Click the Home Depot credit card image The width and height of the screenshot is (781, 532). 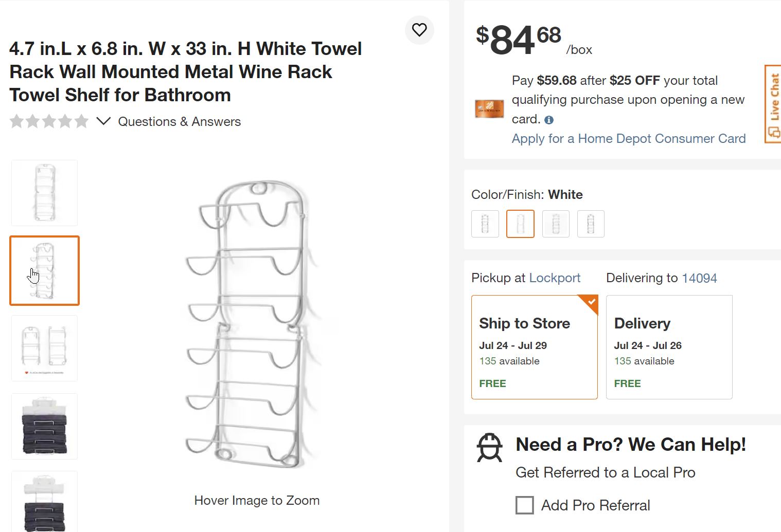click(489, 108)
